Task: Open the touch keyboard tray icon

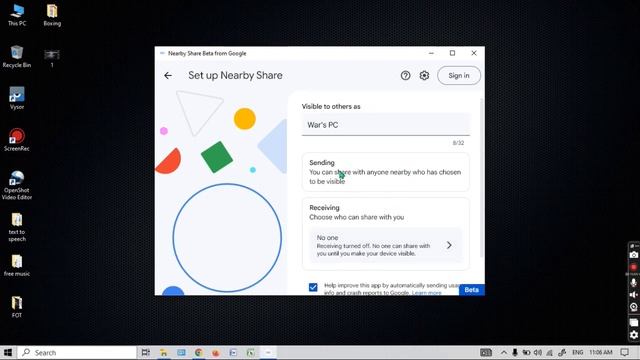Action: coord(486,352)
